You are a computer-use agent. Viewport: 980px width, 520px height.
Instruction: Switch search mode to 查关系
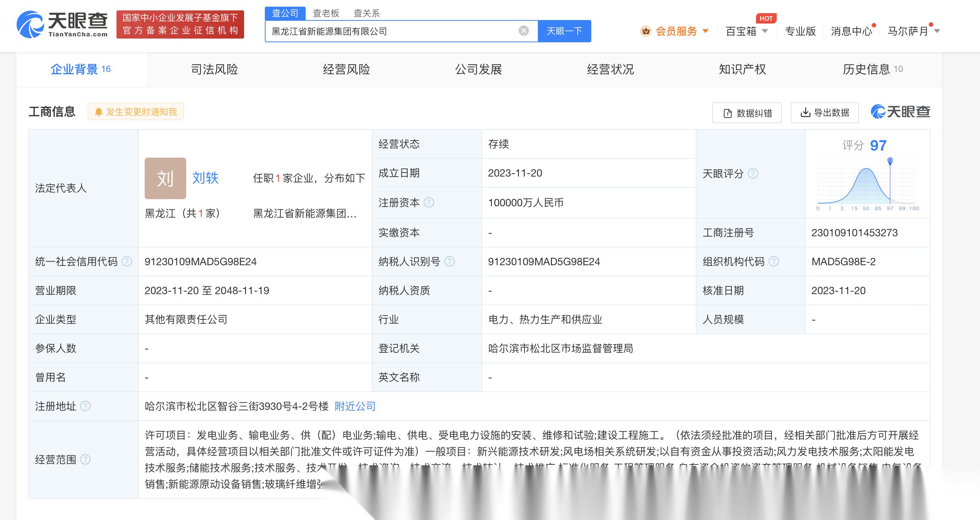coord(367,13)
